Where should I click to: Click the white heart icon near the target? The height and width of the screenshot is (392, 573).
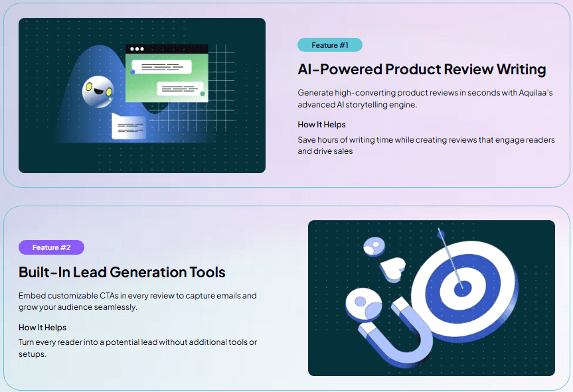pyautogui.click(x=396, y=269)
